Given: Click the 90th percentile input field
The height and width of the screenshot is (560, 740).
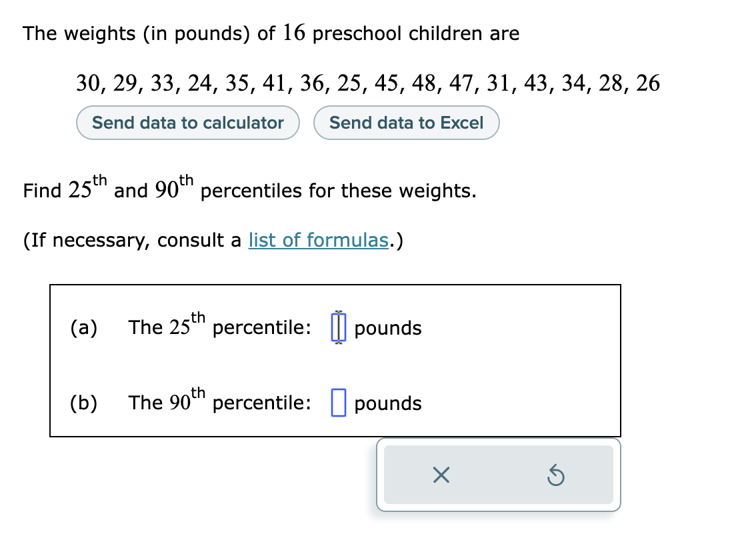Looking at the screenshot, I should (x=339, y=402).
